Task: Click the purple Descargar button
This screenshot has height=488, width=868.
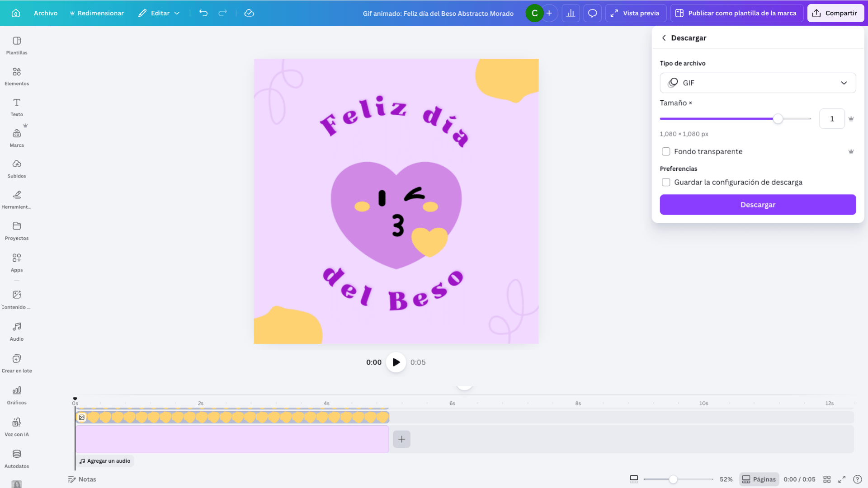Action: click(758, 205)
